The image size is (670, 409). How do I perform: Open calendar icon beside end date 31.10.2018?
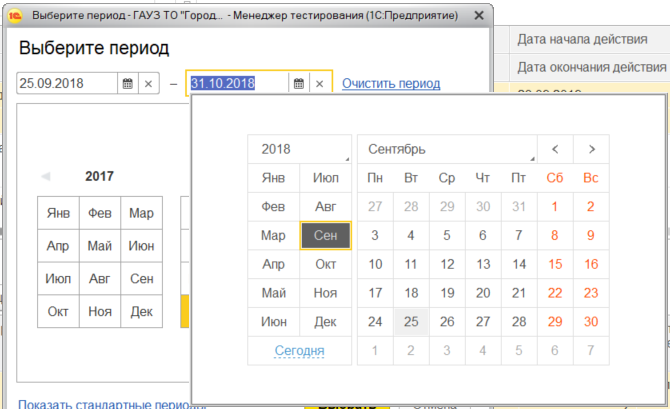point(298,84)
